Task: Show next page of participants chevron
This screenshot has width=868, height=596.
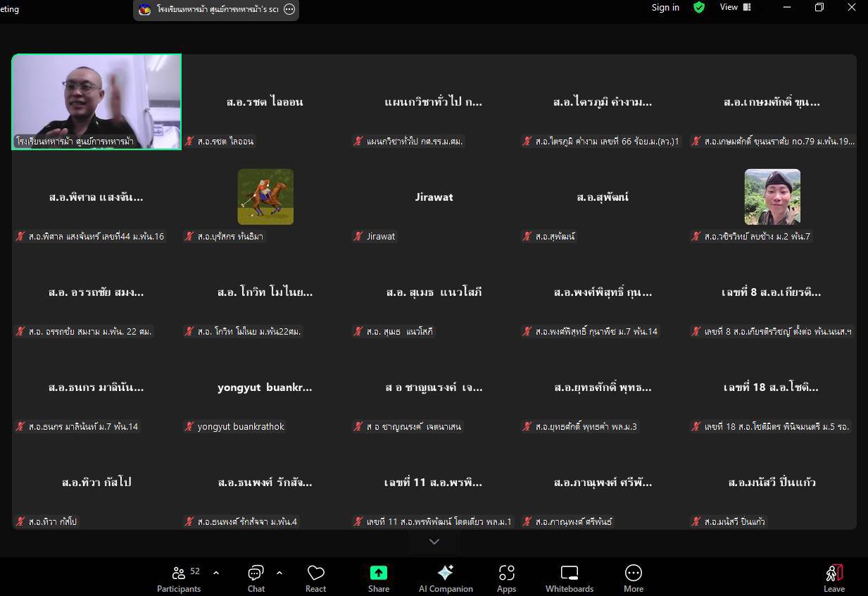Action: tap(434, 542)
